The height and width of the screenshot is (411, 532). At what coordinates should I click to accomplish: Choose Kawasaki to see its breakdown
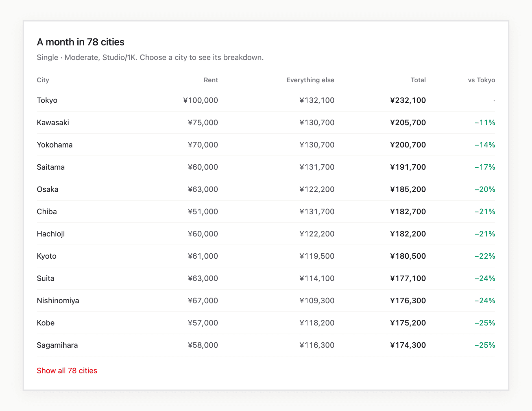tap(266, 123)
